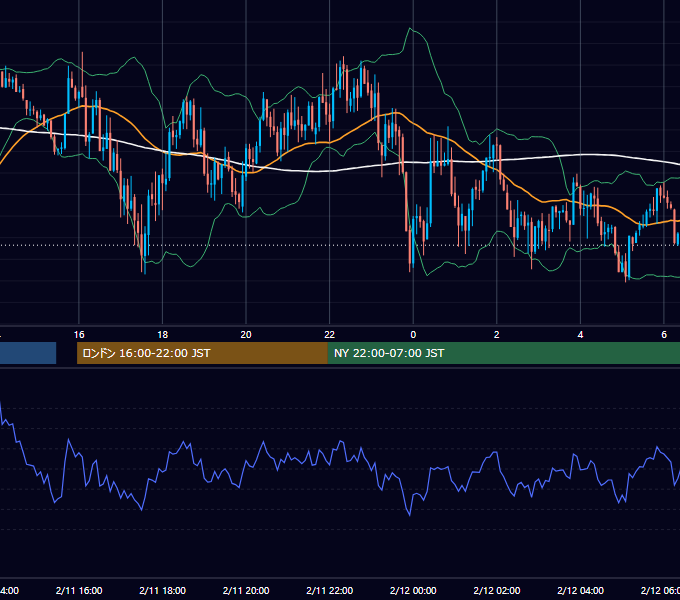680x600 pixels.
Task: Click the 4 hour label on price chart axis
Action: (580, 335)
